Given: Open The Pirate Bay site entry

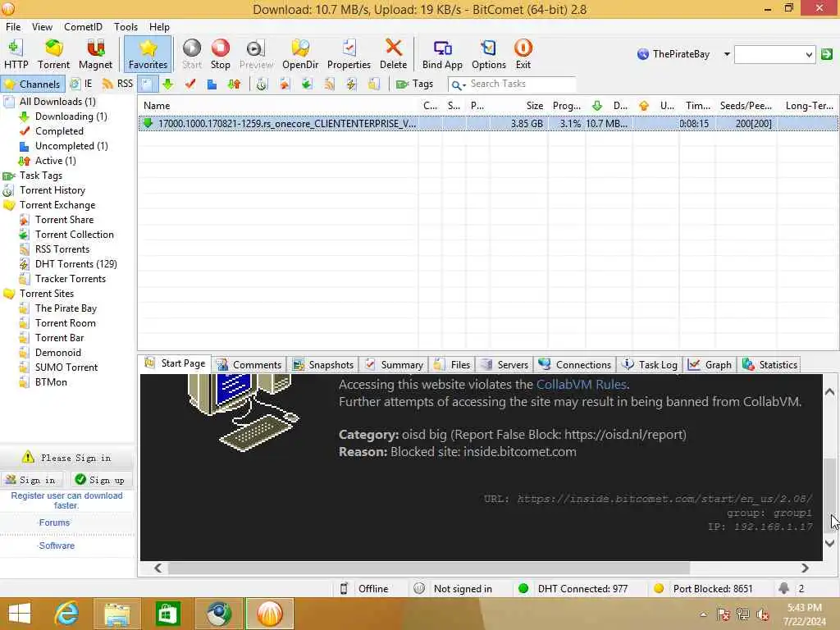Looking at the screenshot, I should pyautogui.click(x=66, y=308).
